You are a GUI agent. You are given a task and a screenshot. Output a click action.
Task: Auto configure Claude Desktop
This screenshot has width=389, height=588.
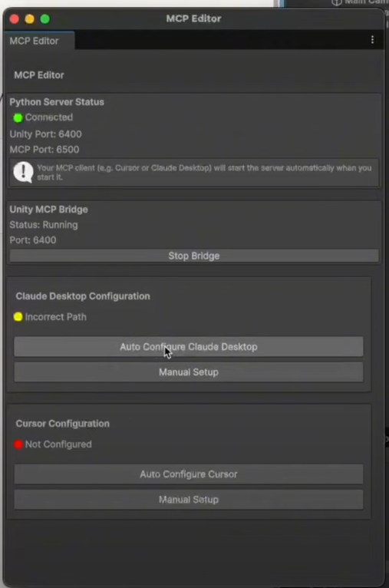189,346
